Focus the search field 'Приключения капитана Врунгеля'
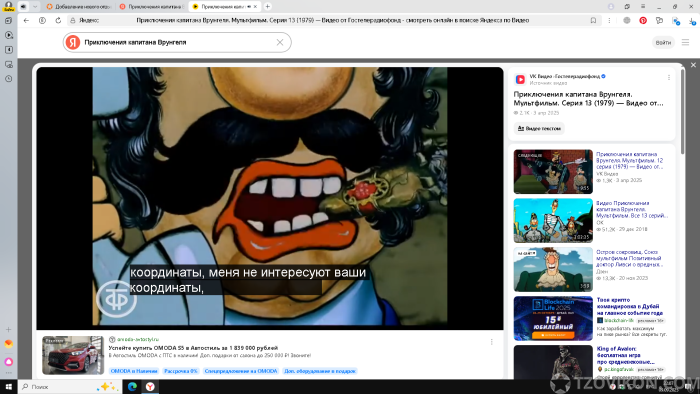Image resolution: width=700 pixels, height=394 pixels. (x=176, y=42)
